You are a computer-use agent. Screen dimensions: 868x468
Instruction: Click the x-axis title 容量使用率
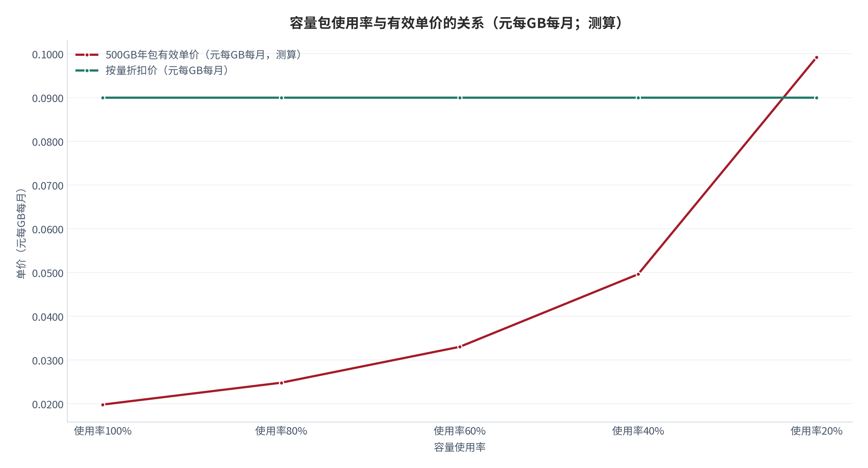click(x=460, y=447)
